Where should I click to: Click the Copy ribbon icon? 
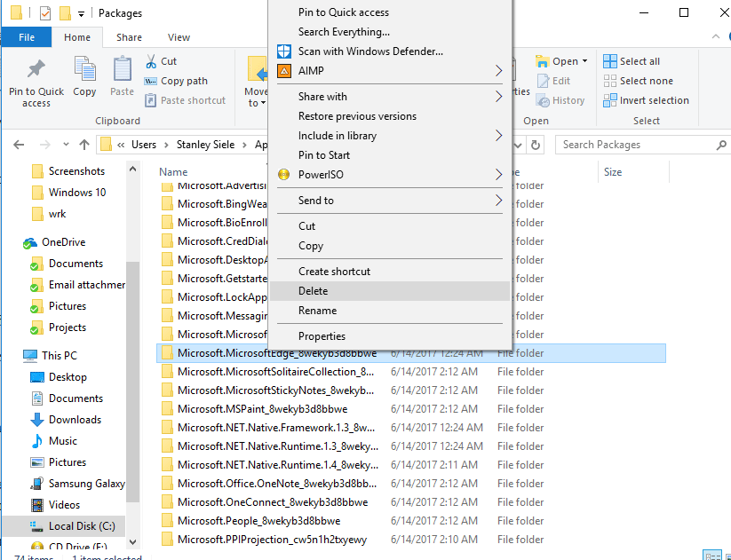coord(84,70)
